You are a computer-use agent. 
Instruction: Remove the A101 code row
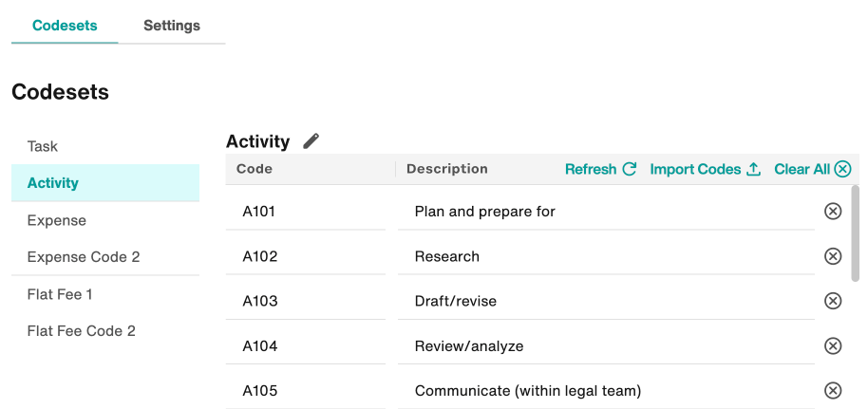(833, 211)
